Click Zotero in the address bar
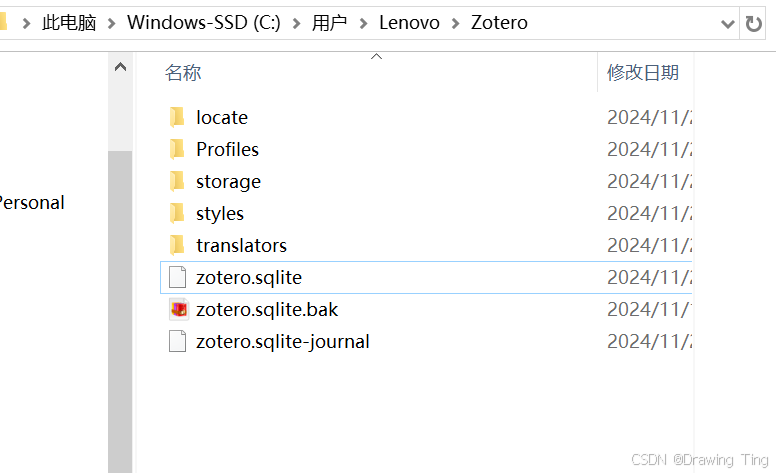The image size is (776, 473). pyautogui.click(x=499, y=23)
